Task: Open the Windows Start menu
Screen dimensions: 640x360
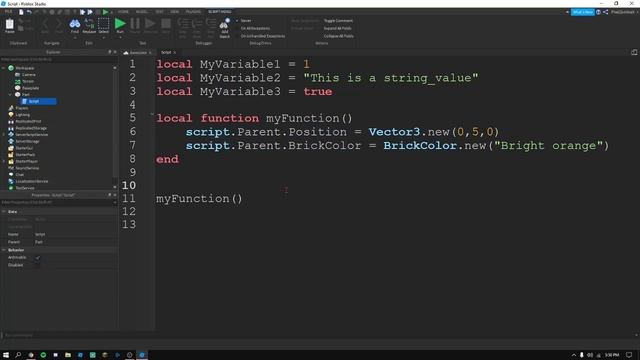Action: (x=6, y=355)
